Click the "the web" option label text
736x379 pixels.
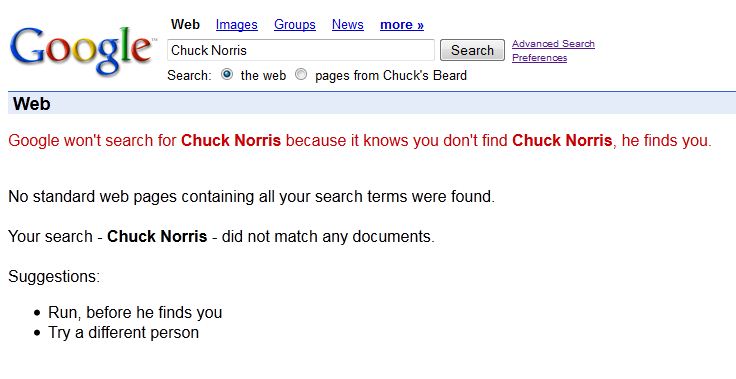pos(263,76)
